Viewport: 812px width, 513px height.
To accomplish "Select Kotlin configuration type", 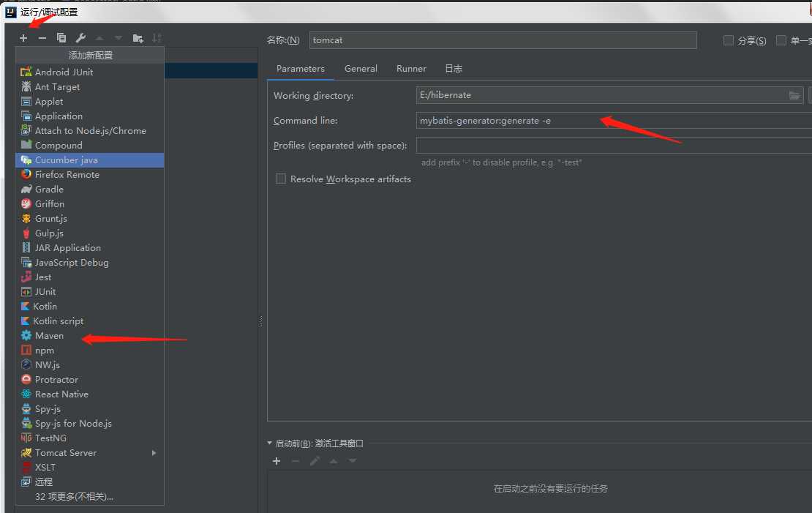I will point(89,306).
